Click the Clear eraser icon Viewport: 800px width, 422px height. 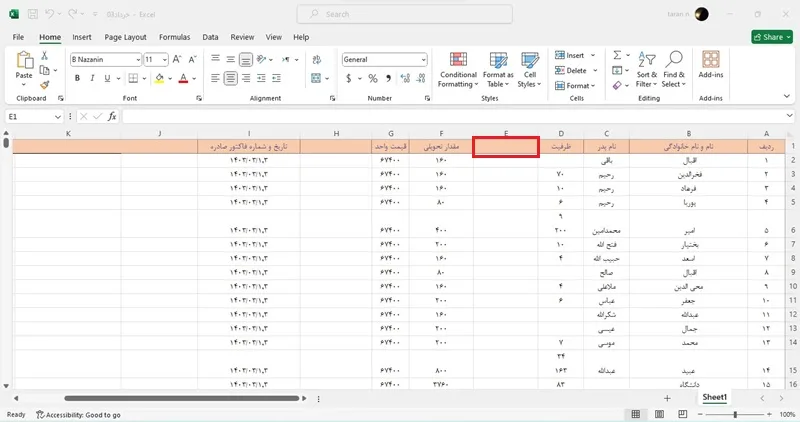tap(617, 86)
